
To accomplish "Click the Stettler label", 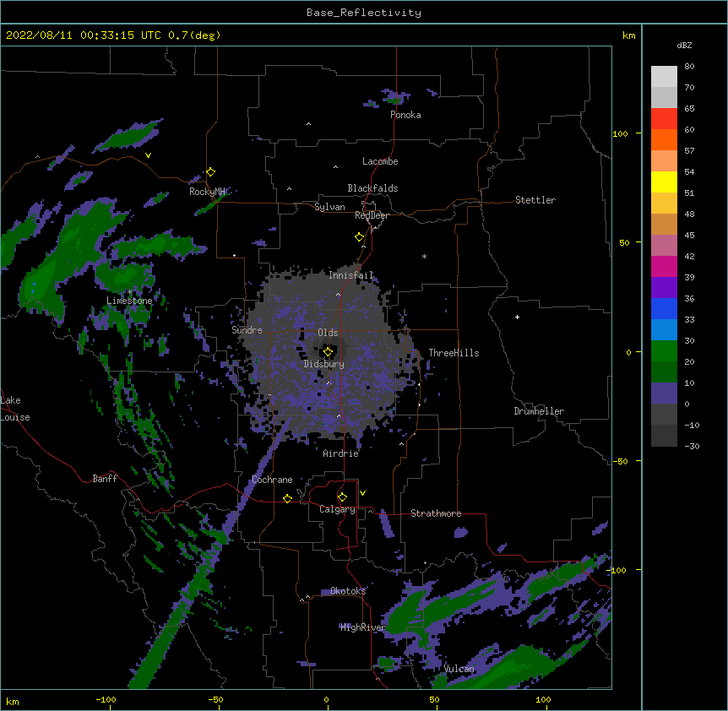I will (x=535, y=200).
